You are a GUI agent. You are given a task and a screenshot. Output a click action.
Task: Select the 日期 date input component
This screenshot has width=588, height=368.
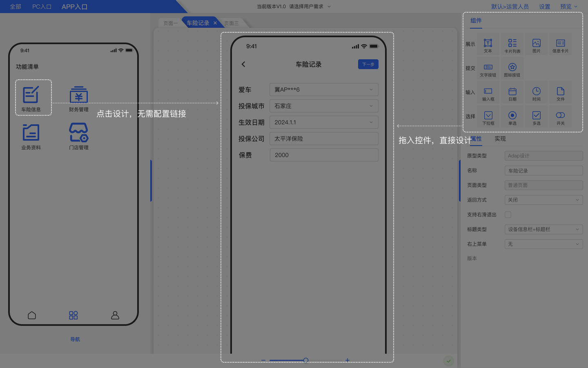pyautogui.click(x=512, y=92)
